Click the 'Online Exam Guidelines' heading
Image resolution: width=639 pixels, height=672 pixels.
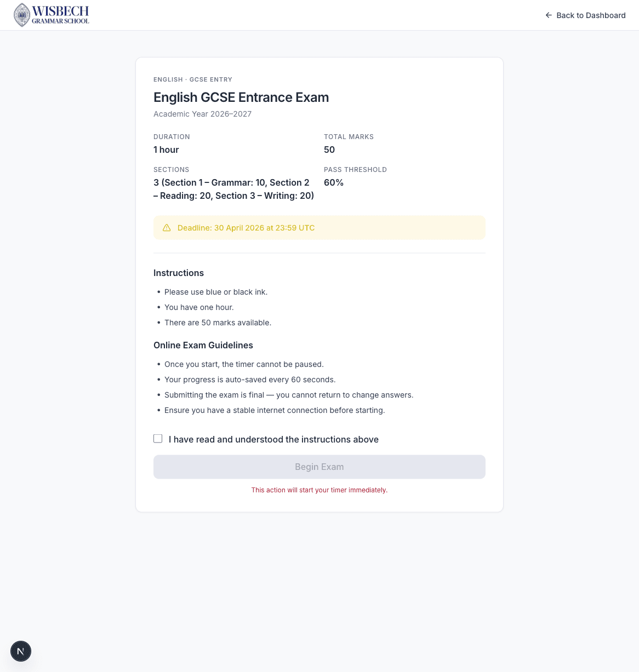203,345
